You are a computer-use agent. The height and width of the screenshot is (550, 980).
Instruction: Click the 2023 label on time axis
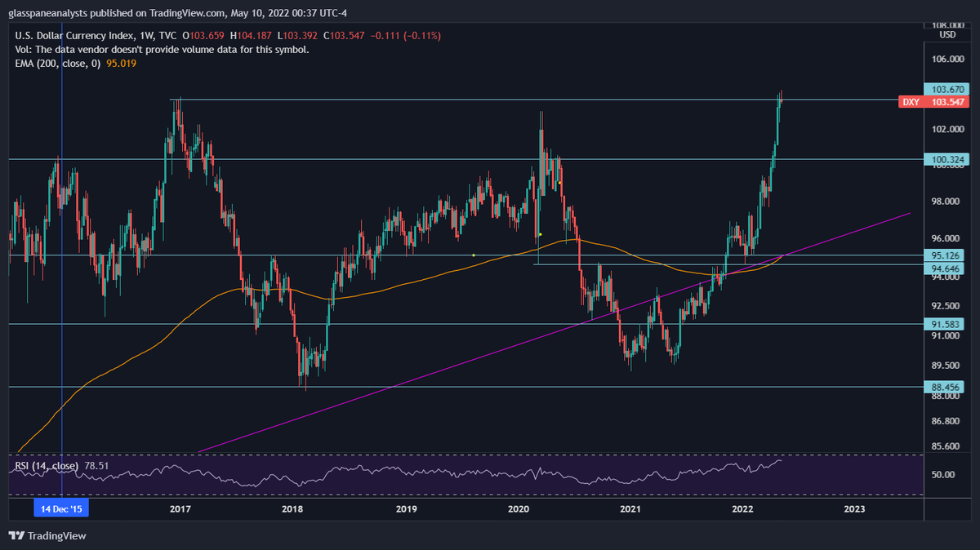click(x=854, y=509)
